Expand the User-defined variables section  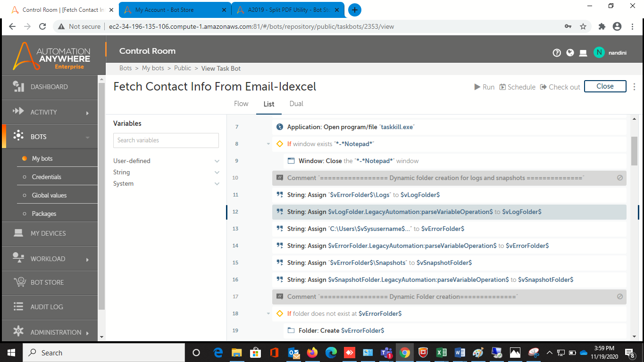pyautogui.click(x=217, y=161)
